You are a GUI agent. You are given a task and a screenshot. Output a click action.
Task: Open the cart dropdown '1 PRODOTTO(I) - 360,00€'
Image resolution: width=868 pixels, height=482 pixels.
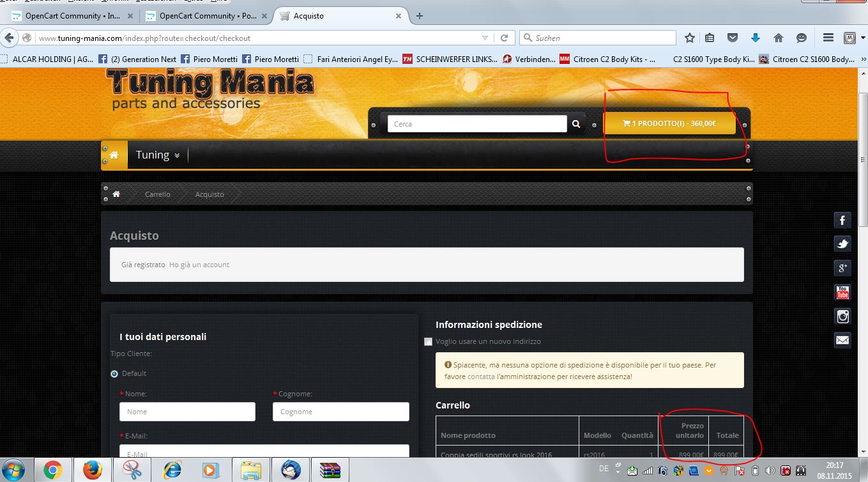[x=669, y=123]
